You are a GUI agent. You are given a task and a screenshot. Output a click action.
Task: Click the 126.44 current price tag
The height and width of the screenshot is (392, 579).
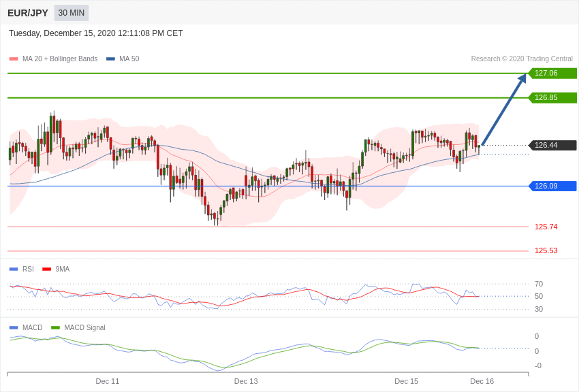(552, 145)
